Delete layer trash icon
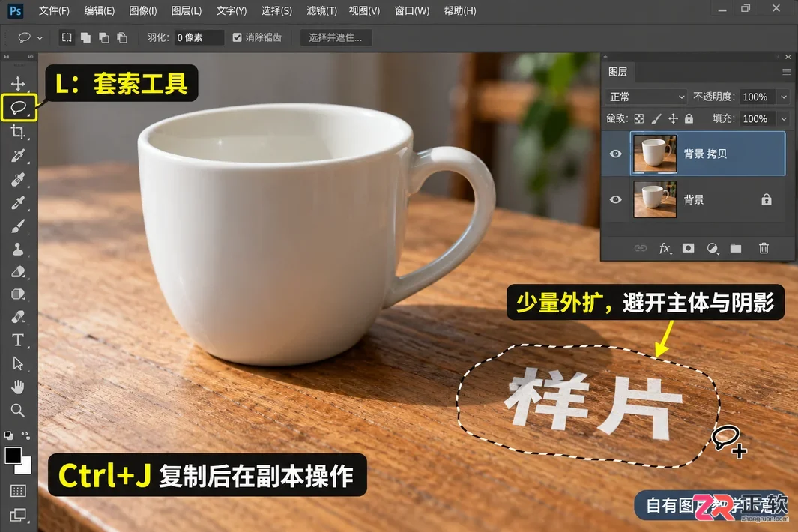 click(764, 248)
